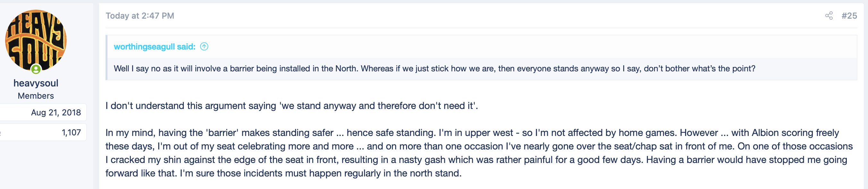Image resolution: width=868 pixels, height=189 pixels.
Task: Click the paragraph starting 'In my mind, having'
Action: click(479, 153)
